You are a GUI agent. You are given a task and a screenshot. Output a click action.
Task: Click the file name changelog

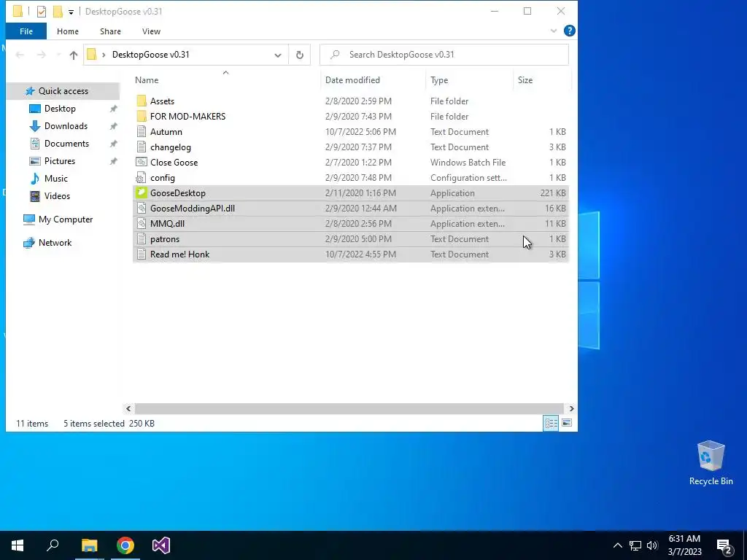(171, 147)
